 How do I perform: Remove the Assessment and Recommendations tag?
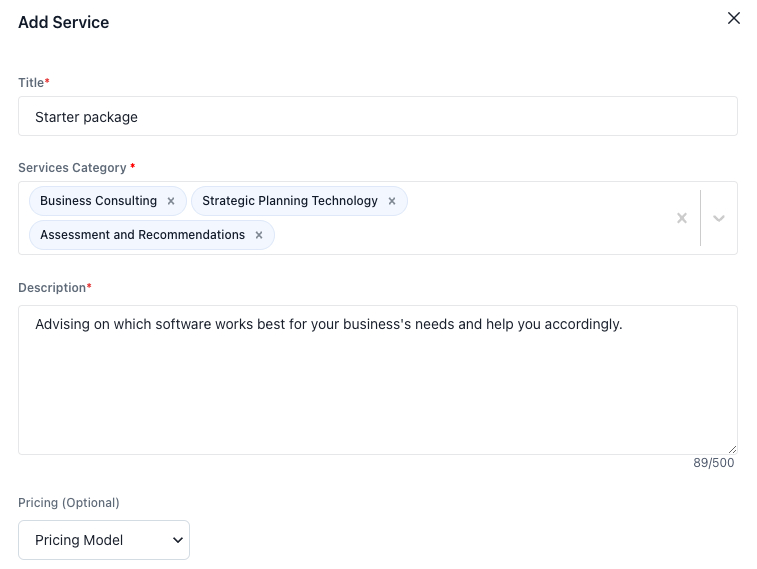click(x=259, y=235)
